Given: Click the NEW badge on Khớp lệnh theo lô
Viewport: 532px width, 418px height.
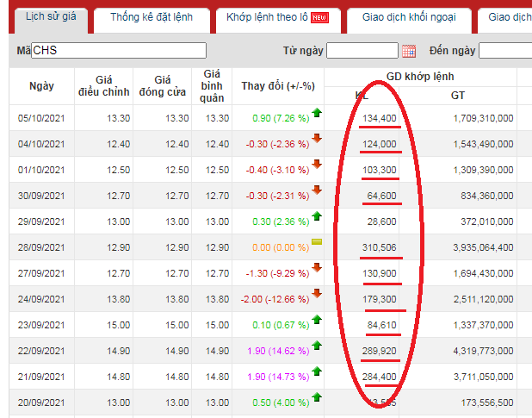Looking at the screenshot, I should click(319, 17).
